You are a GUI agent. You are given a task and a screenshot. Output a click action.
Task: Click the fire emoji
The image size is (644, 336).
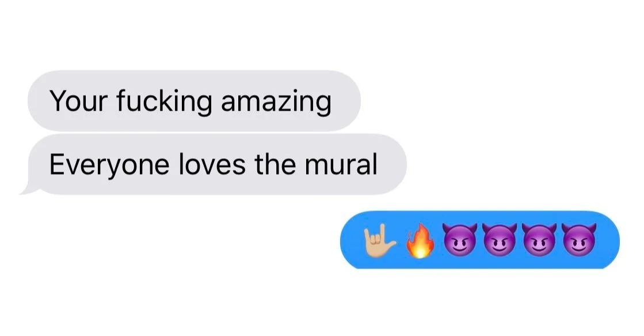(x=420, y=240)
